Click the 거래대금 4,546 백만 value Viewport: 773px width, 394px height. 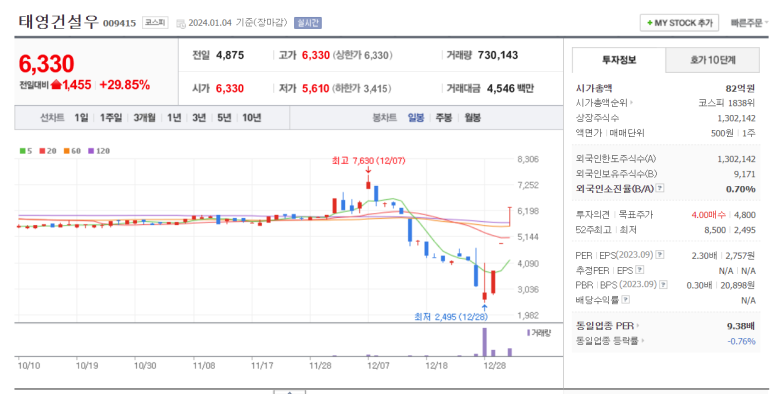510,88
